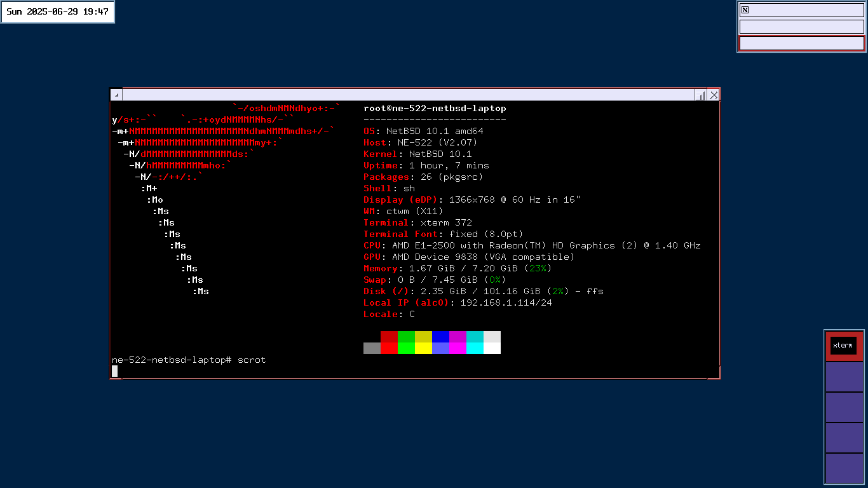This screenshot has width=868, height=488.
Task: Click the 'Locale: C' line
Action: click(x=389, y=315)
